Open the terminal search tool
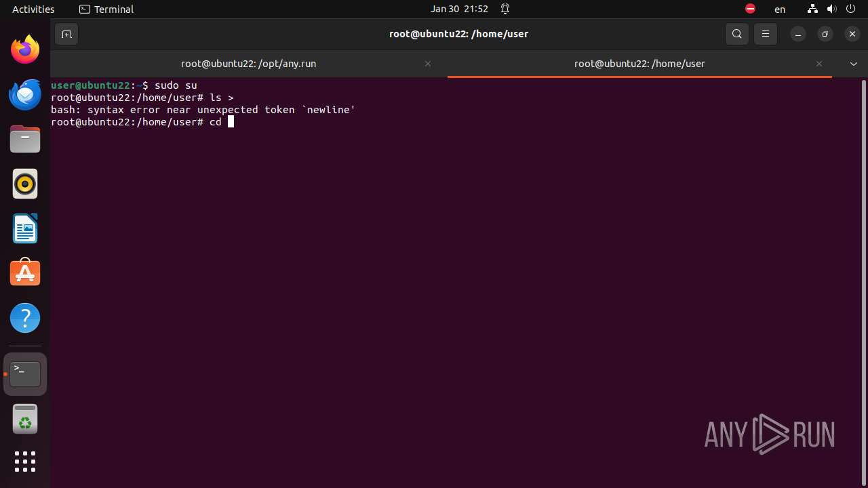Screen dimensions: 868x488 [737, 34]
